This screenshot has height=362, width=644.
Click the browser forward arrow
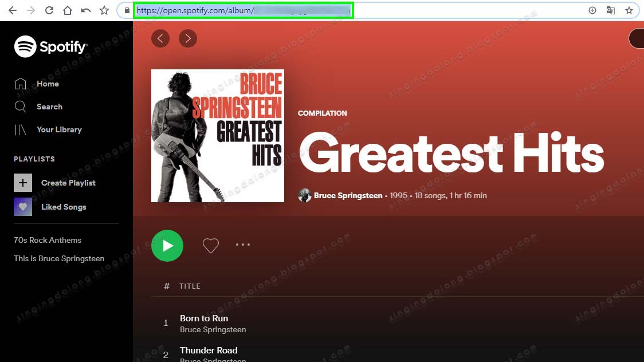coord(31,10)
